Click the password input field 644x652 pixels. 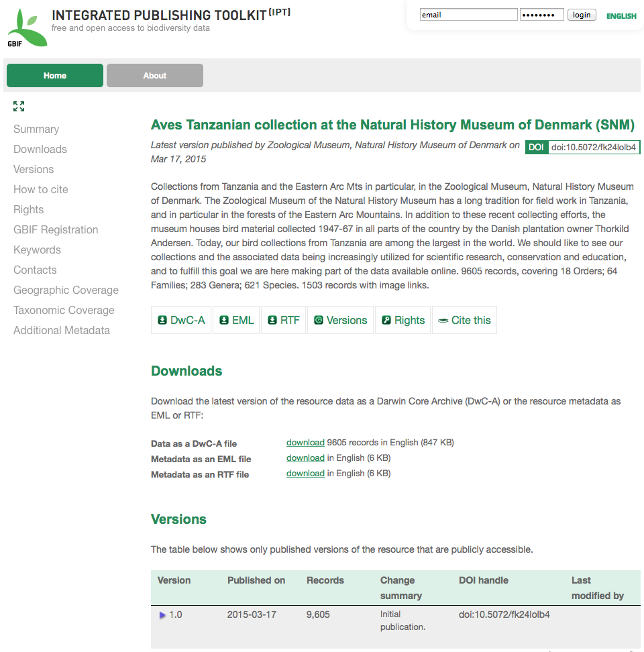(x=541, y=15)
